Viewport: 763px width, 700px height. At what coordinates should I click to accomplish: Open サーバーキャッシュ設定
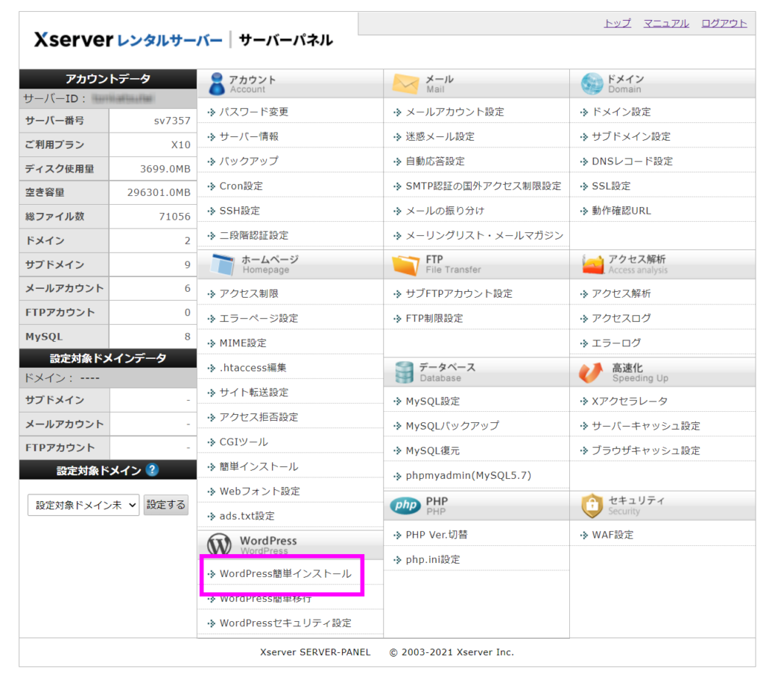click(x=646, y=426)
